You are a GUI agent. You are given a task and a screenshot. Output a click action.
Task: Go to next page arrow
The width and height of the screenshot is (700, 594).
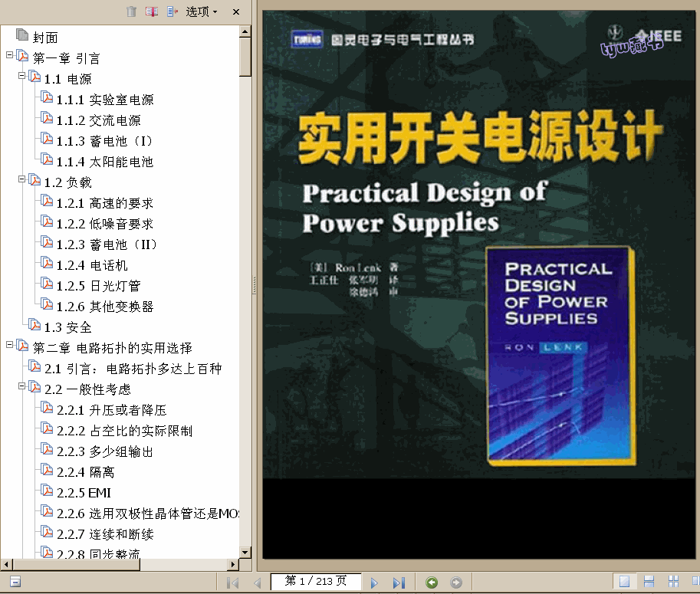(374, 583)
